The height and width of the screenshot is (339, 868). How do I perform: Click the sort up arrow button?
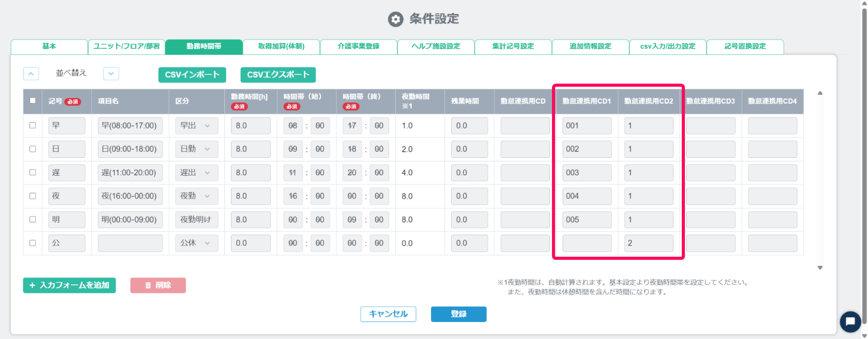(31, 74)
